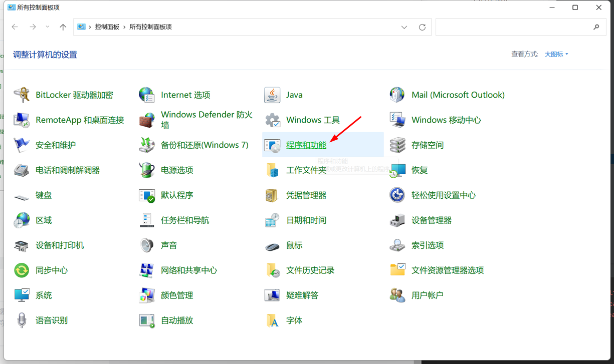Open Mail (Microsoft Outlook) icon
Screen dimensions: 614x364
click(397, 95)
